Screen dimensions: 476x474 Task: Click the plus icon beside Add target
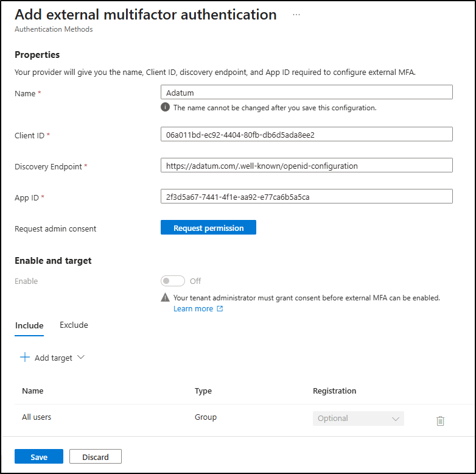point(25,358)
